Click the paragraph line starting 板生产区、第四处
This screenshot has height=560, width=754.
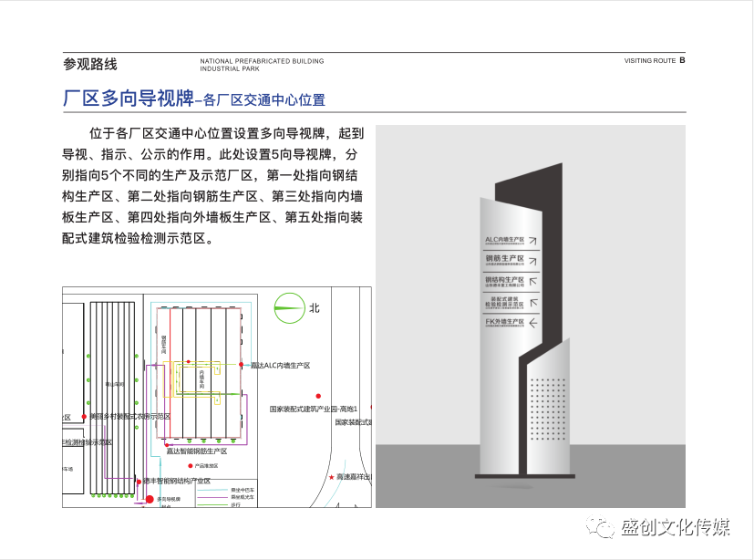[x=212, y=217]
